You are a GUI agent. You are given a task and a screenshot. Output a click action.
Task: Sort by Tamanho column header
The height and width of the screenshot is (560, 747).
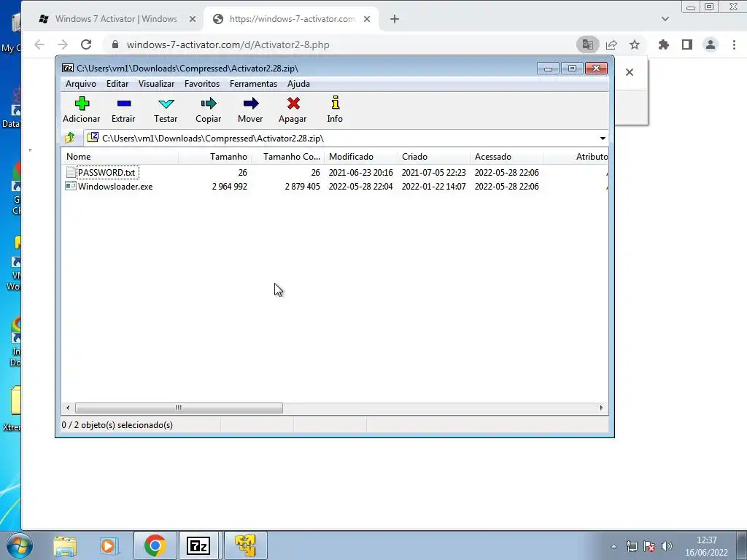click(x=215, y=157)
